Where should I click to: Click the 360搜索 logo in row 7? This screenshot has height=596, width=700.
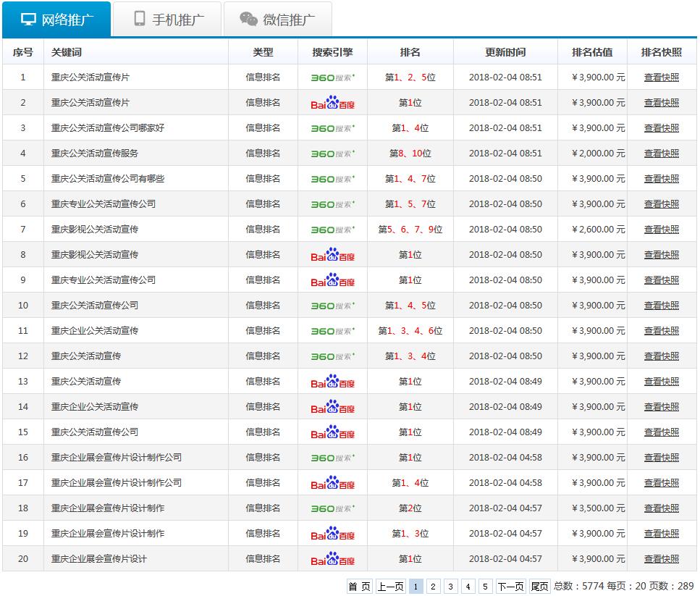332,230
